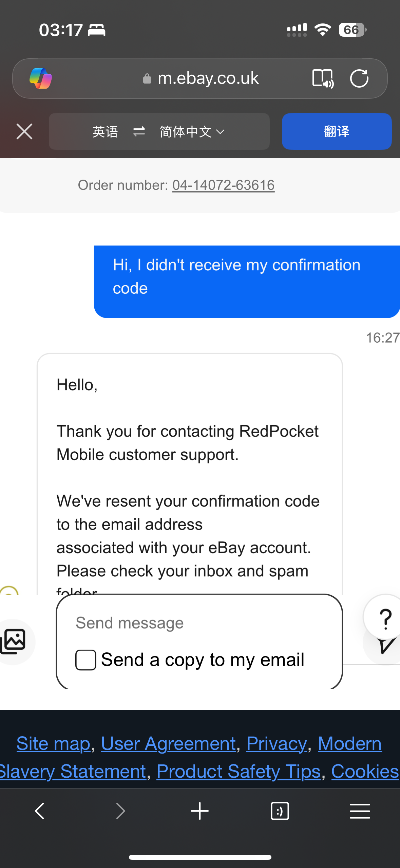This screenshot has height=868, width=400.
Task: Tap the Copilot icon in address bar
Action: 41,78
